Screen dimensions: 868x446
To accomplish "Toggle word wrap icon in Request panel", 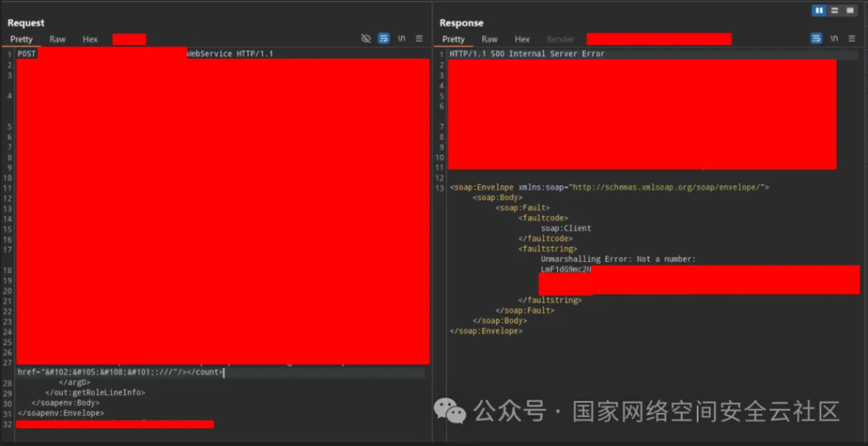I will [384, 39].
